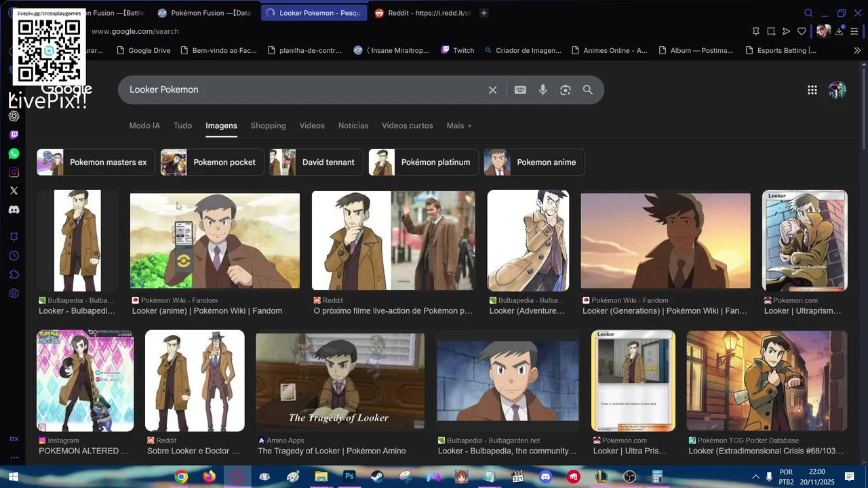Open 'Looker (anime) | Pokémon Wiki | Fandom' result
The width and height of the screenshot is (868, 488).
tap(207, 311)
